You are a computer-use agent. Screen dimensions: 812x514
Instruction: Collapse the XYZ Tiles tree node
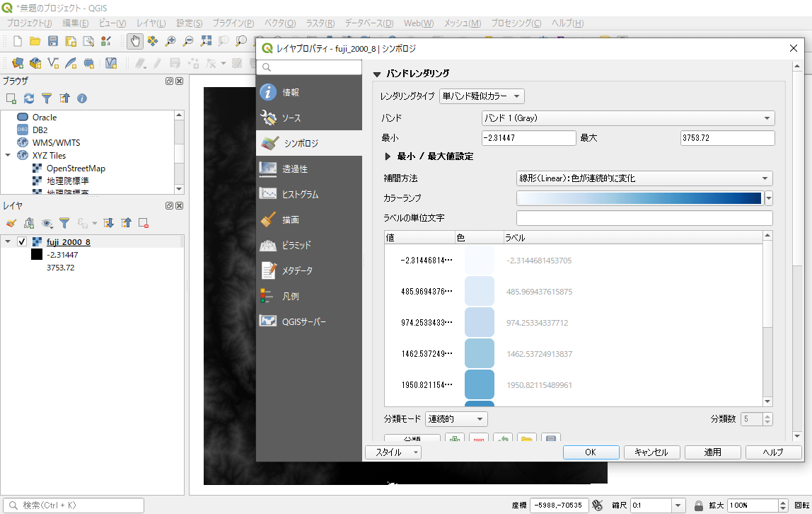8,155
